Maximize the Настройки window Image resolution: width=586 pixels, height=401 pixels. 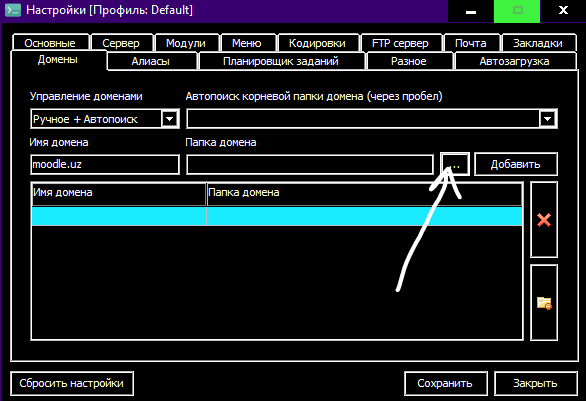[517, 11]
